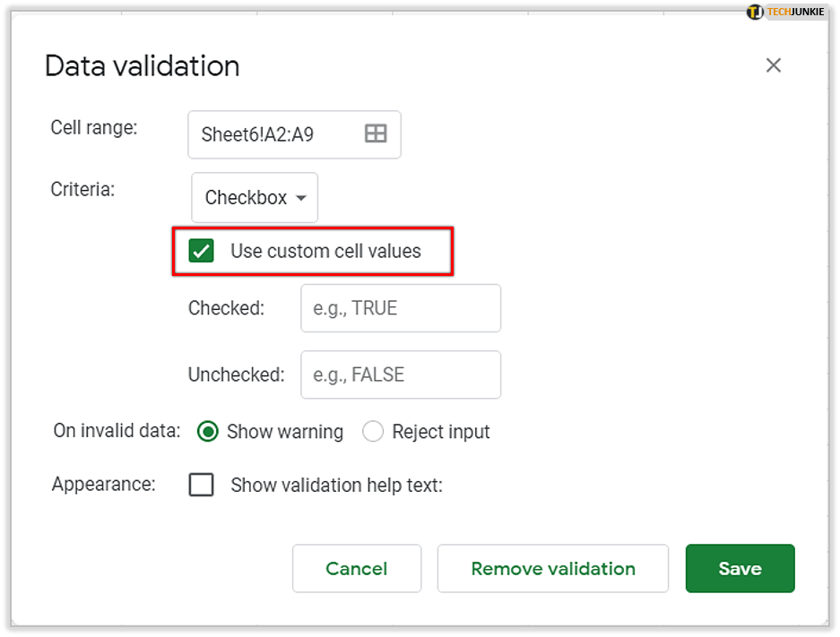Enable Show validation help text checkbox
The width and height of the screenshot is (840, 637).
pyautogui.click(x=202, y=485)
